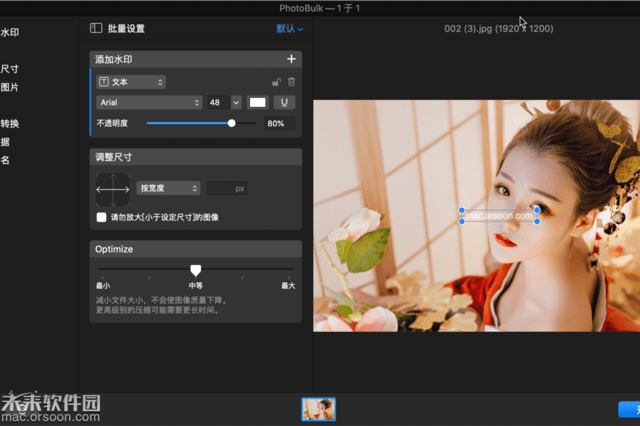This screenshot has width=640, height=426.
Task: Open the white text color swatch
Action: pyautogui.click(x=258, y=102)
